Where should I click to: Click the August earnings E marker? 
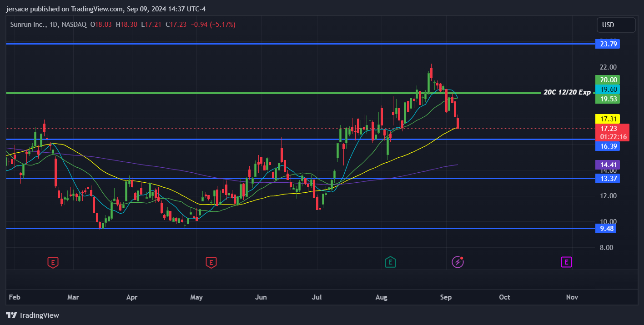[390, 262]
